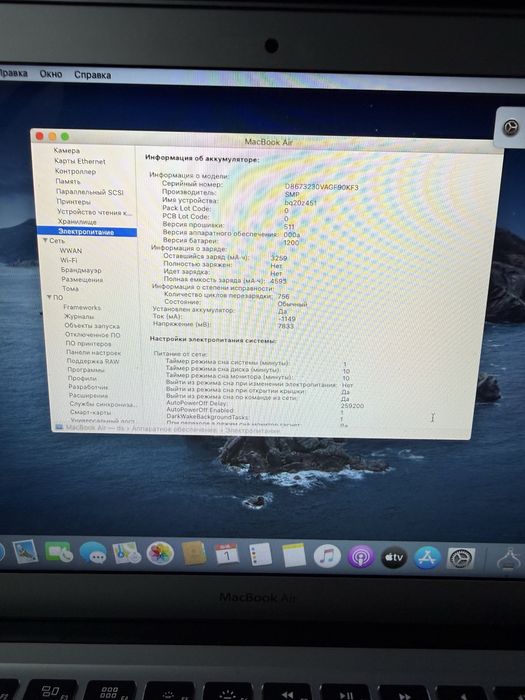Click the floating widget icon at screen corner
525x700 pixels.
(510, 128)
